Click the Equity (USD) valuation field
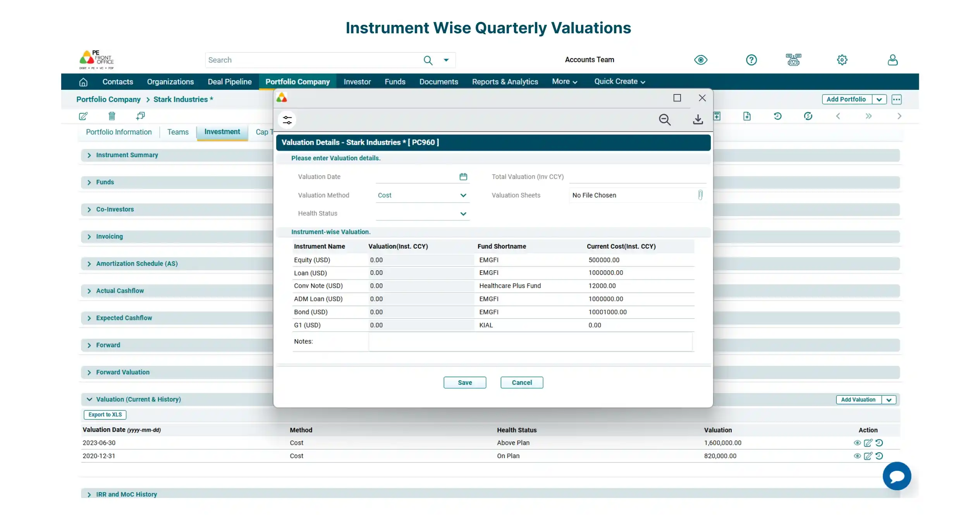980x515 pixels. pyautogui.click(x=421, y=260)
